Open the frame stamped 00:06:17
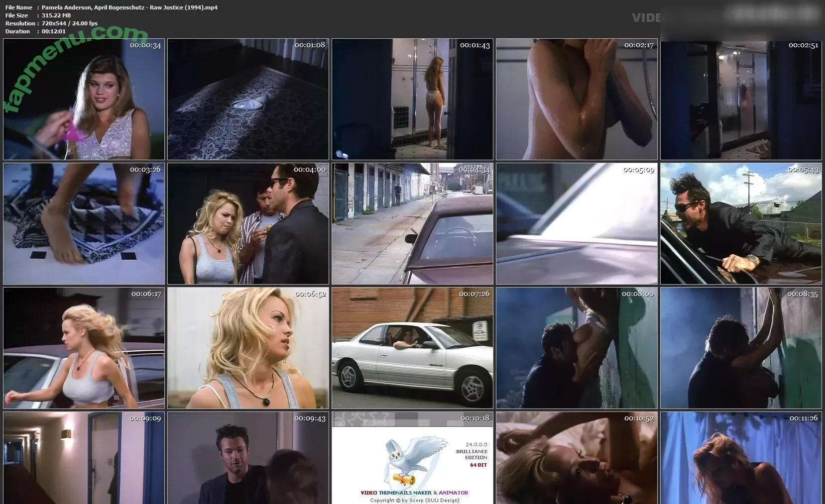This screenshot has width=825, height=504. 84,348
